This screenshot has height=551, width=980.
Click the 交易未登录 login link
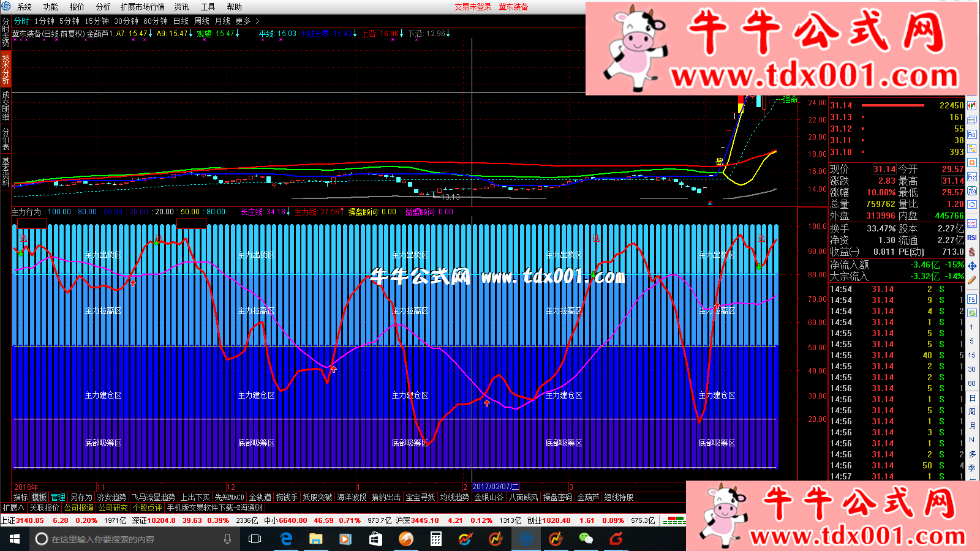(x=473, y=7)
